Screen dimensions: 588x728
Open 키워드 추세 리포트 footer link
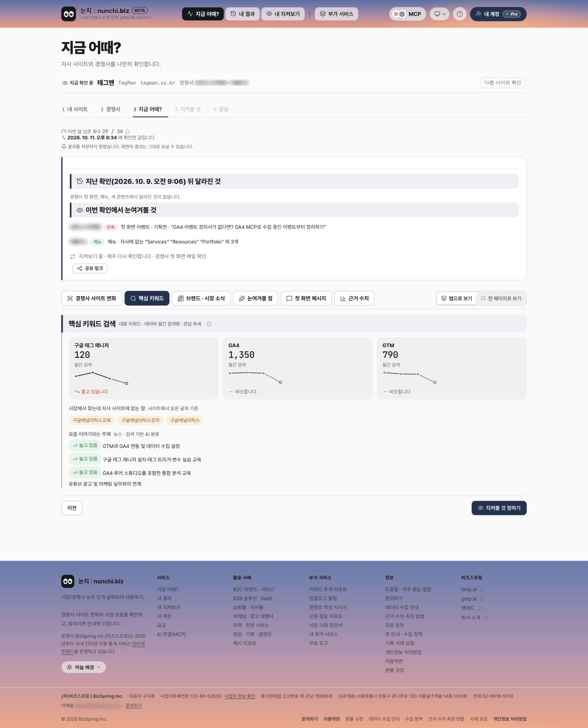tap(327, 589)
